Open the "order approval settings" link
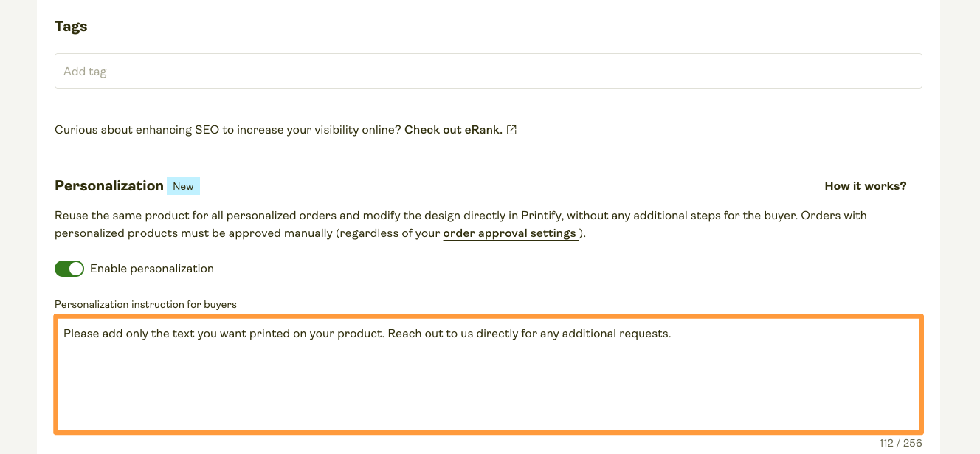This screenshot has height=454, width=980. pos(510,233)
